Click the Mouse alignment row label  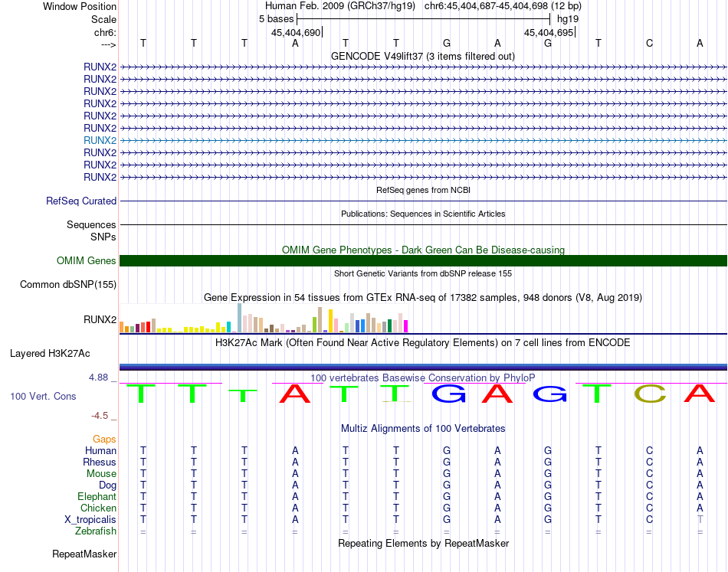point(101,474)
